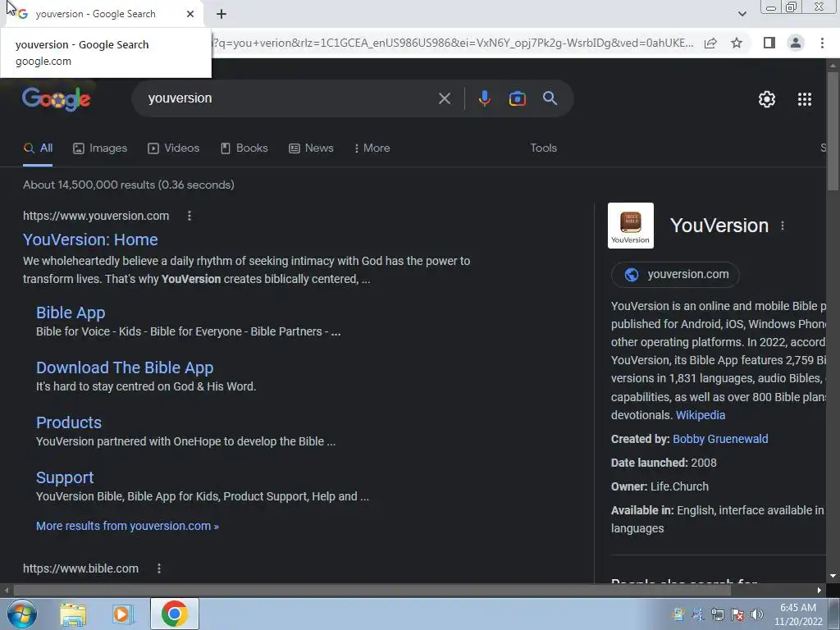Screen dimensions: 840x630
Task: Open the network tray icon
Action: (x=717, y=614)
